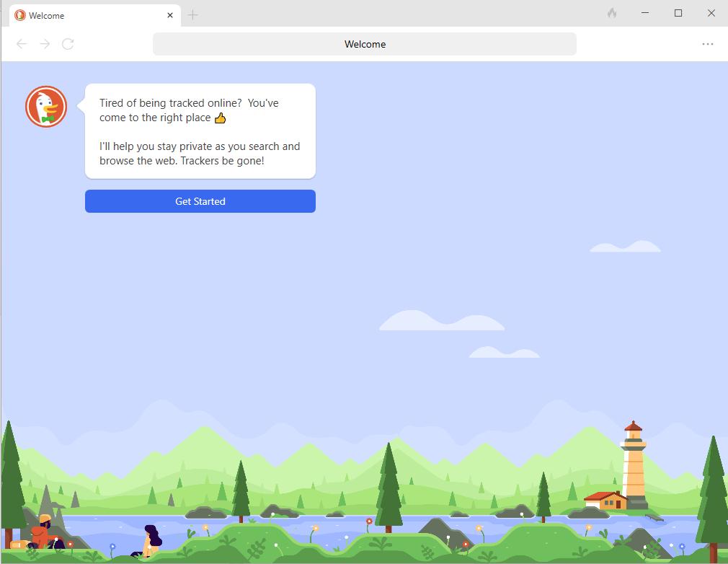Click the DuckDuckGo duck avatar beside the message
Screen dimensions: 728x564
click(46, 106)
